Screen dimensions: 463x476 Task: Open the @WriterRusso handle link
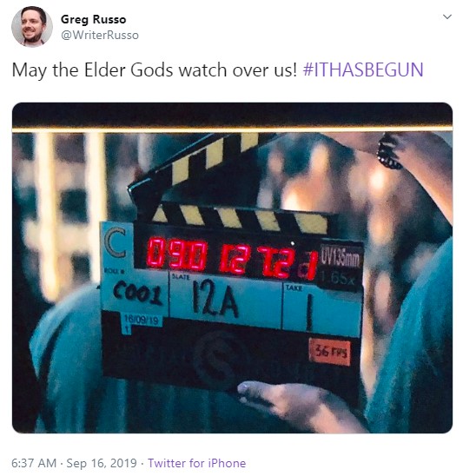tap(100, 36)
